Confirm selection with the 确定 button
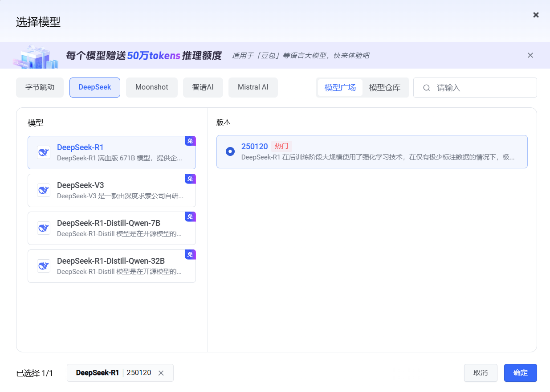 521,373
